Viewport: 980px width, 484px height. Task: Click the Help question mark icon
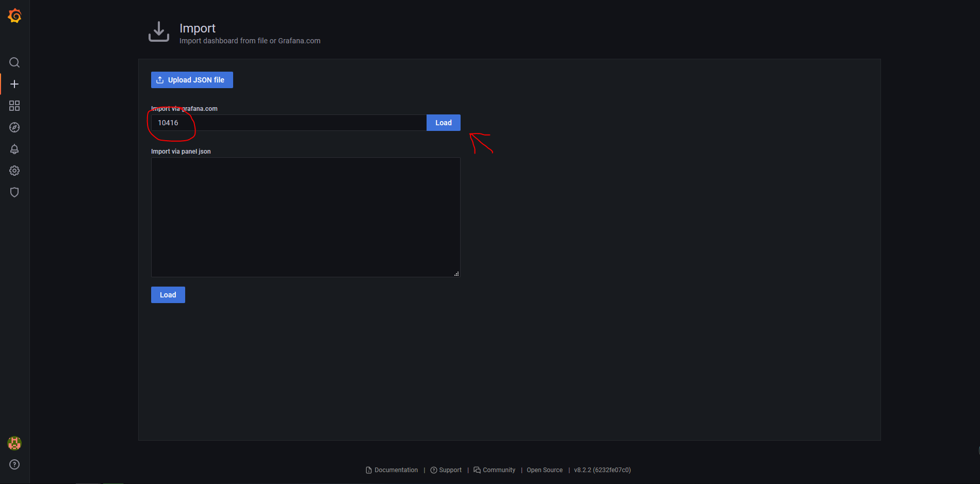click(14, 464)
